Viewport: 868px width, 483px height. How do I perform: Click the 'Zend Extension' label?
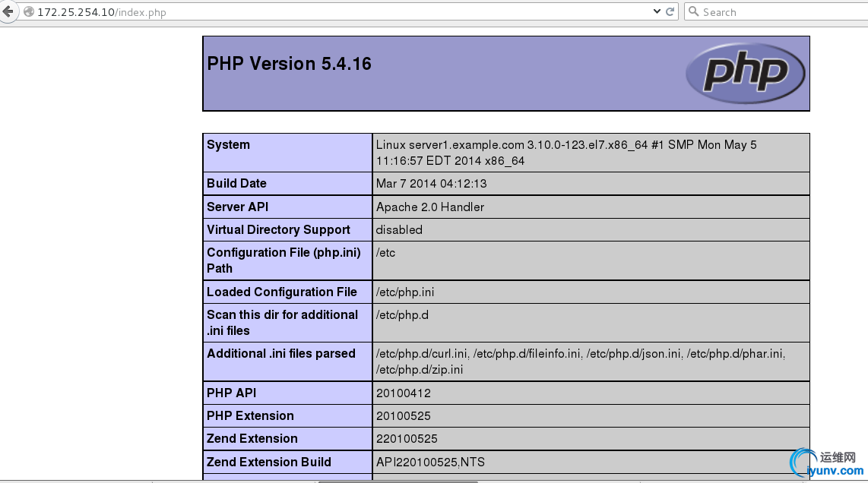click(x=252, y=439)
